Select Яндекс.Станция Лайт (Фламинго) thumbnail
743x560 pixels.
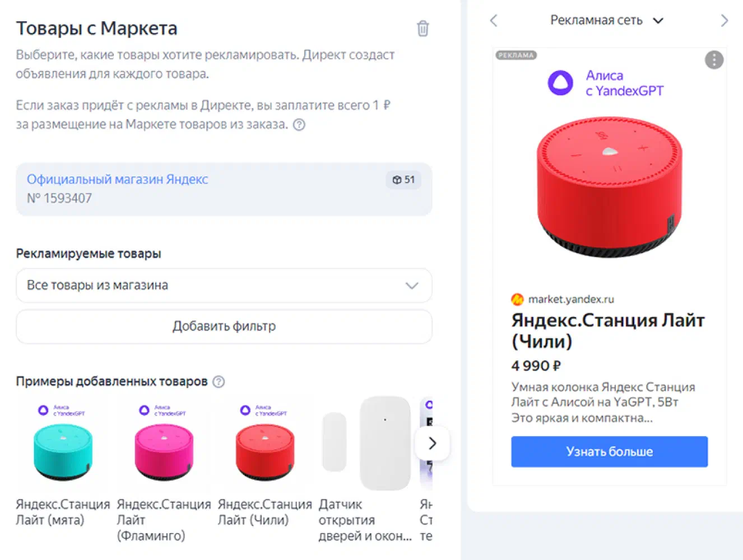[164, 444]
